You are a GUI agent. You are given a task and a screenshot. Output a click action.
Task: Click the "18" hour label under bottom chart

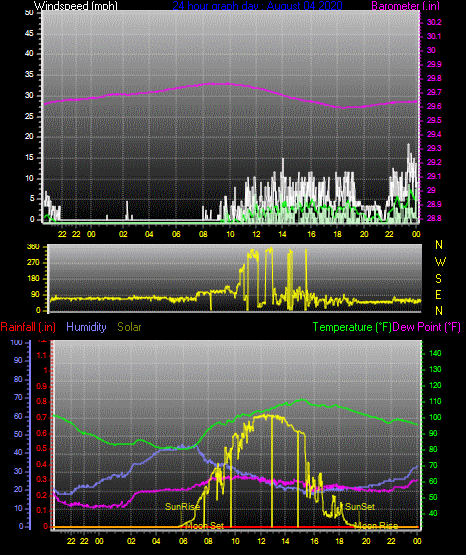[x=339, y=541]
